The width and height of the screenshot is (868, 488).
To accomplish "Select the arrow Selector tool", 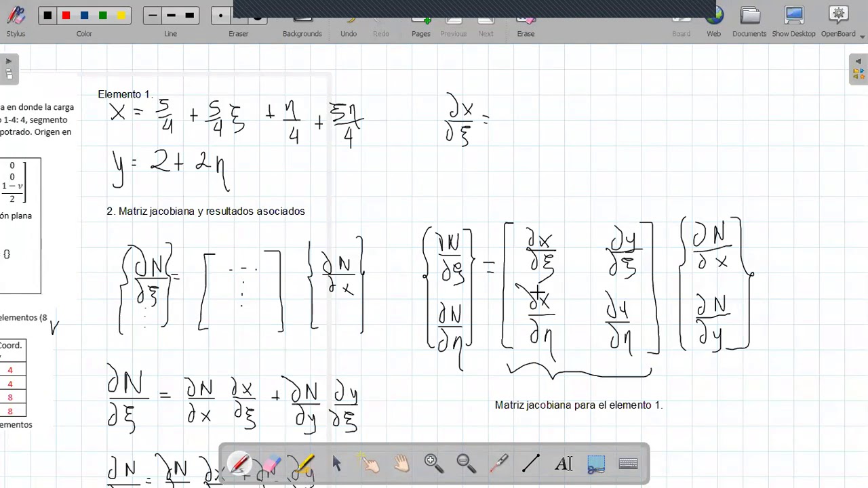I will point(336,464).
